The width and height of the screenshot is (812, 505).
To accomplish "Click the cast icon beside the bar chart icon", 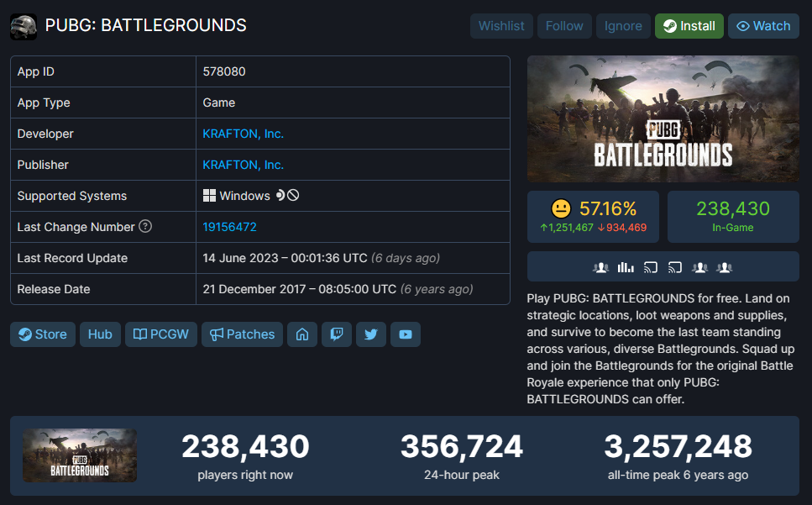I will 651,267.
